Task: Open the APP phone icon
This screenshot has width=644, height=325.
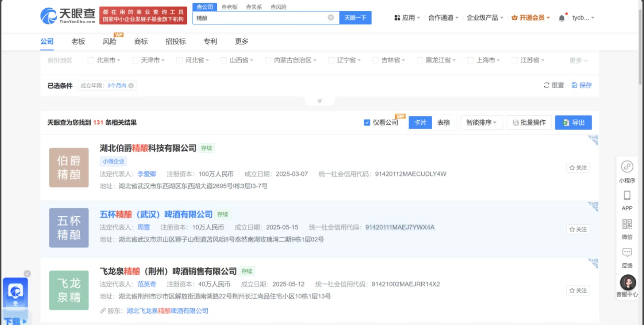Action: 627,196
